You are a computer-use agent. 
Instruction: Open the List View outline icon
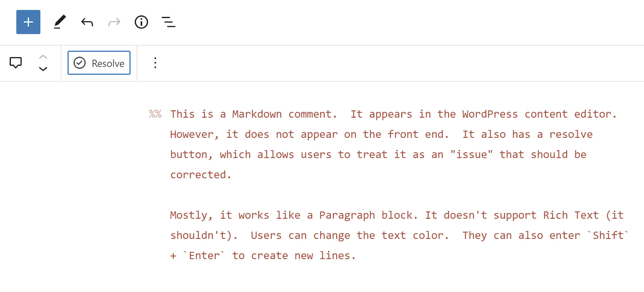[x=168, y=22]
